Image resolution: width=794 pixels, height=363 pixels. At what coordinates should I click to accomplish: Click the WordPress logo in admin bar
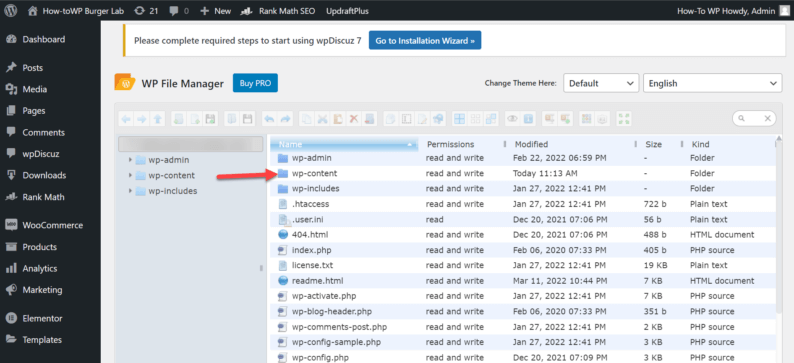coord(11,11)
